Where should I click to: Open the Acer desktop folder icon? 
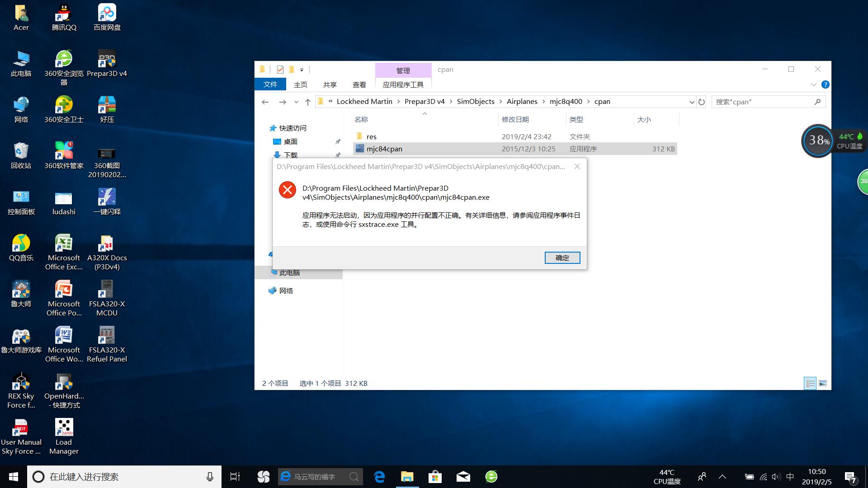[21, 17]
